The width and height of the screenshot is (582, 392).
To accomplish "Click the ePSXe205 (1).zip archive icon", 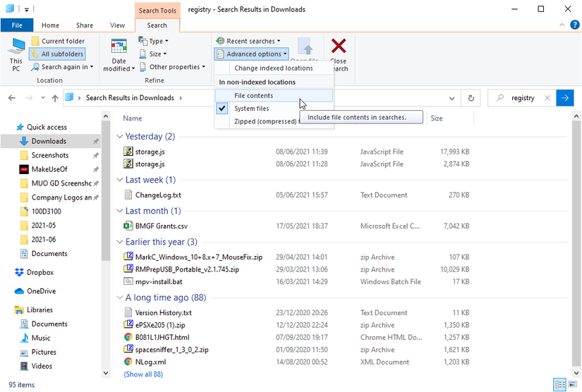I will (128, 324).
